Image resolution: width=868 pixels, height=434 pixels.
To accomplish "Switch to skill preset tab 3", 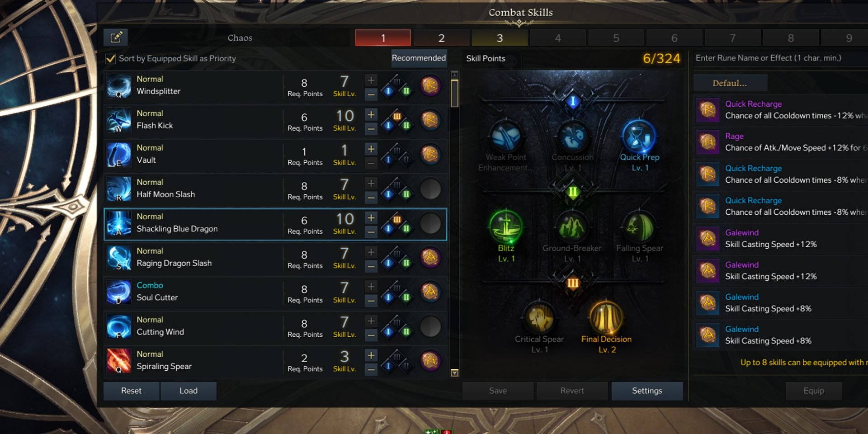I will point(500,38).
